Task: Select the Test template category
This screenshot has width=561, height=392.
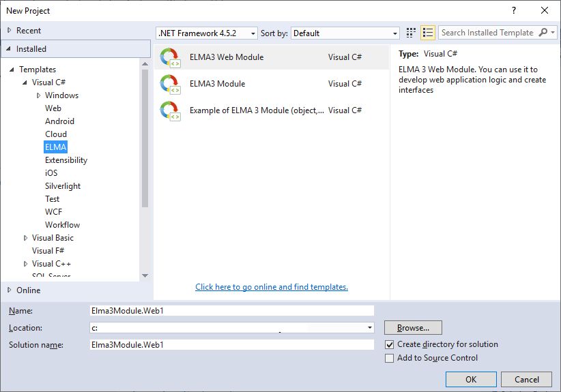Action: click(53, 198)
